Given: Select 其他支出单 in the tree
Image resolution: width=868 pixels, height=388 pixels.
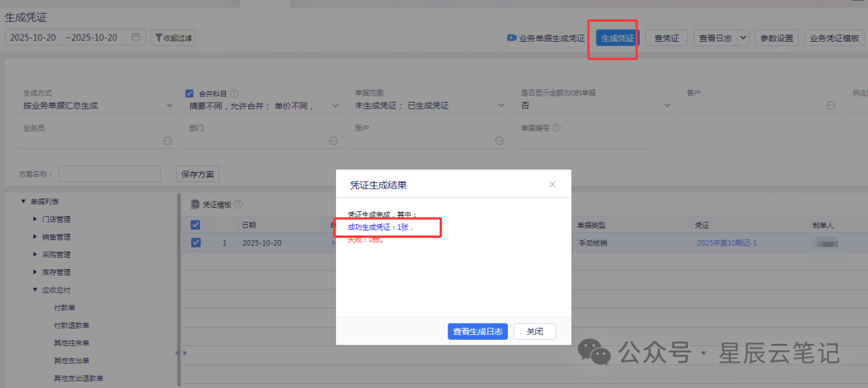Looking at the screenshot, I should (x=72, y=361).
